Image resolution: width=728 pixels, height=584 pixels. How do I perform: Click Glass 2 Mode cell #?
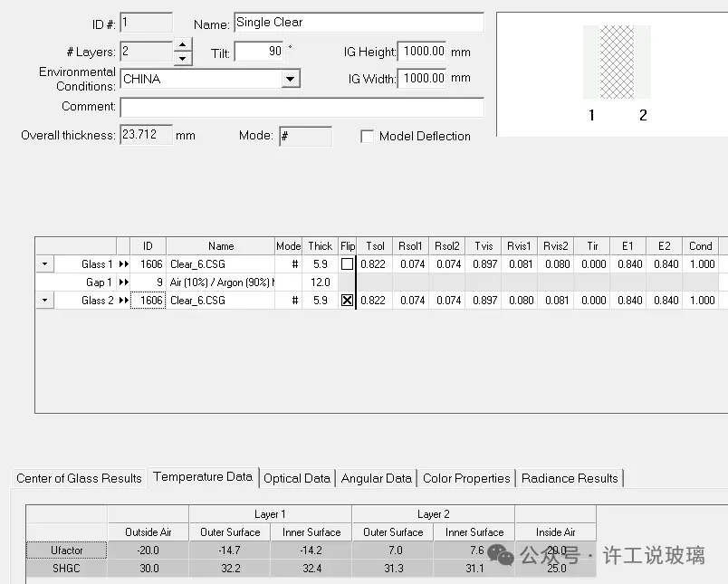(288, 301)
